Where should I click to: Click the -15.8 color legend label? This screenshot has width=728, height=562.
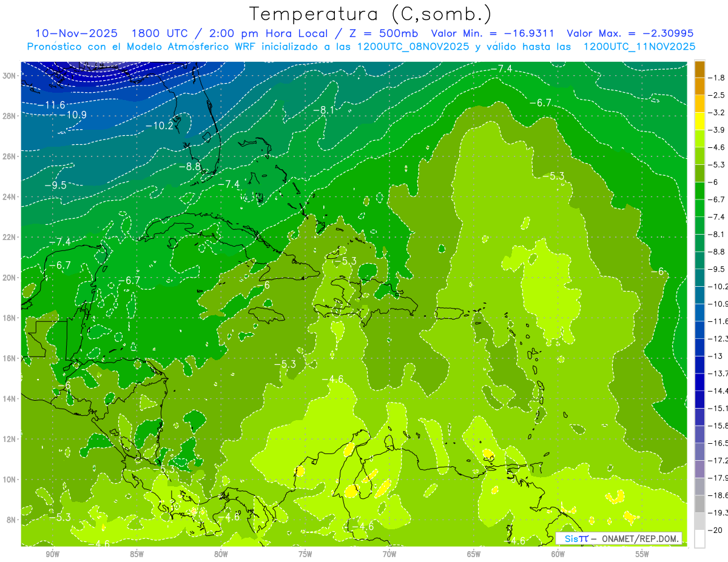[x=718, y=426]
